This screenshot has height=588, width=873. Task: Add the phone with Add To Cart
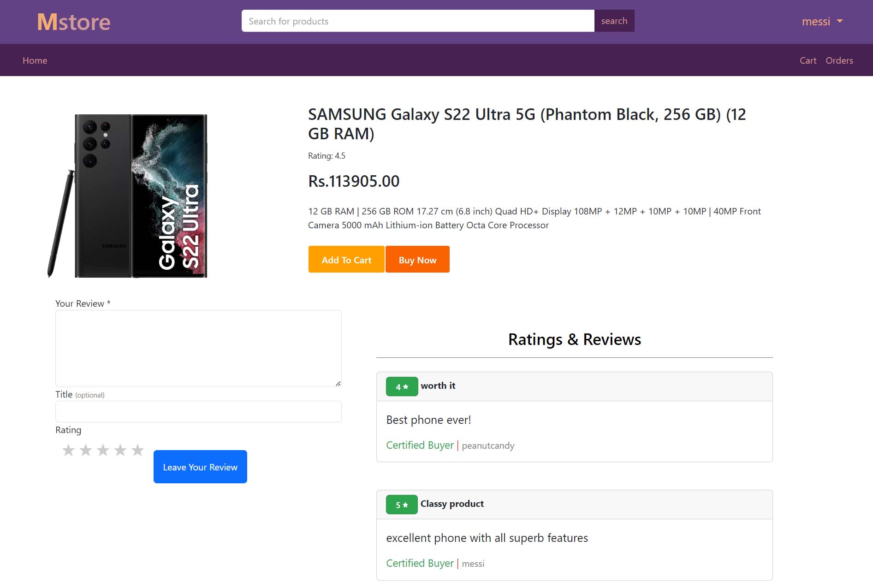(x=346, y=259)
